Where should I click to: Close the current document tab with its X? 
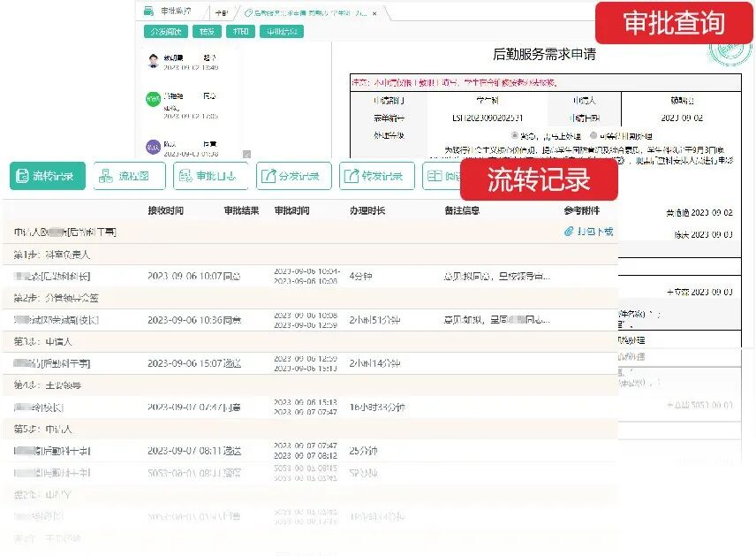[x=374, y=14]
